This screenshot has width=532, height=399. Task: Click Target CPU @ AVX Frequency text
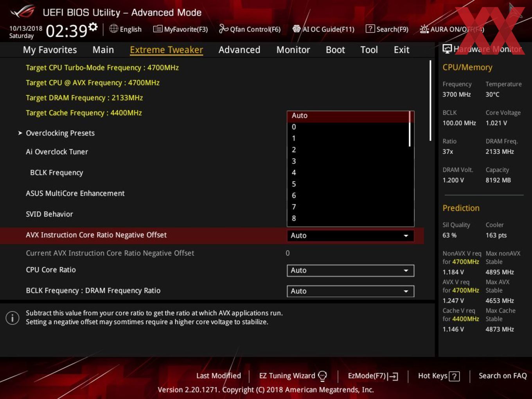[93, 83]
